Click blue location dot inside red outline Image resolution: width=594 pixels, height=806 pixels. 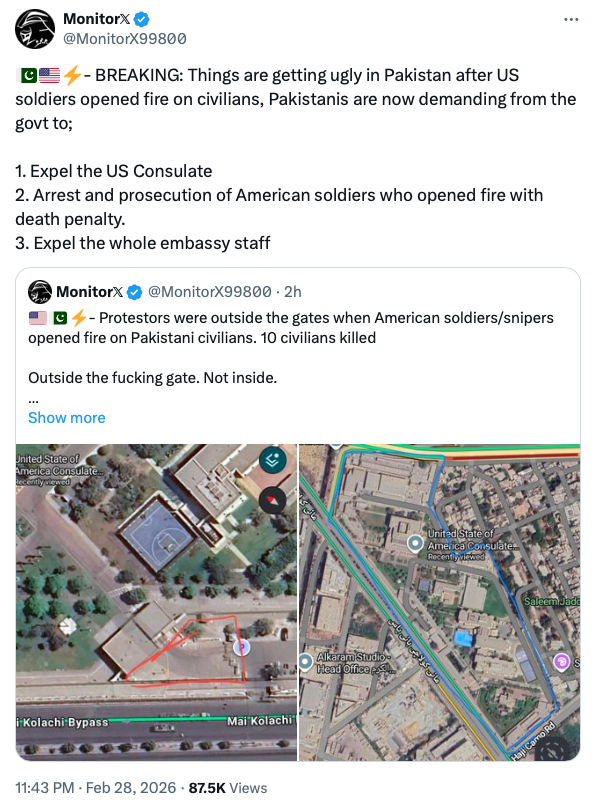(242, 647)
